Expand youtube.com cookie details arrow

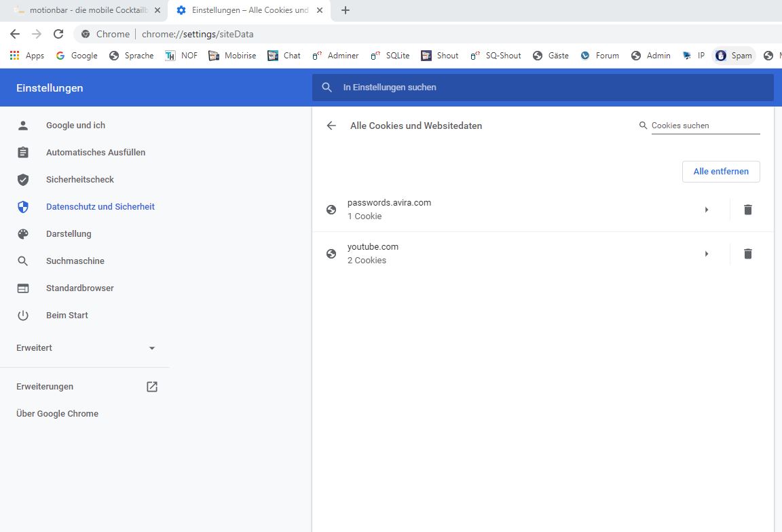coord(707,254)
